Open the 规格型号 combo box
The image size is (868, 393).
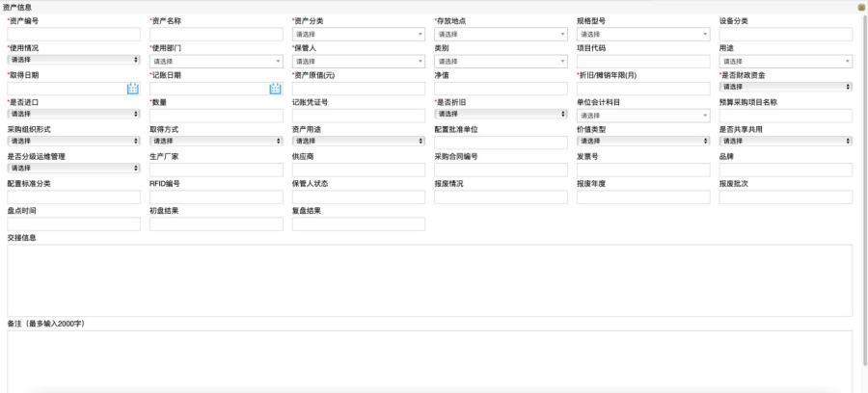642,34
